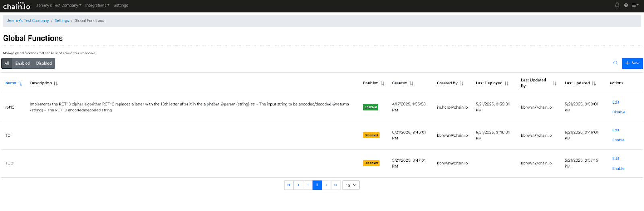Open the user menu hamburger icon
This screenshot has width=644, height=211.
pos(635,5)
